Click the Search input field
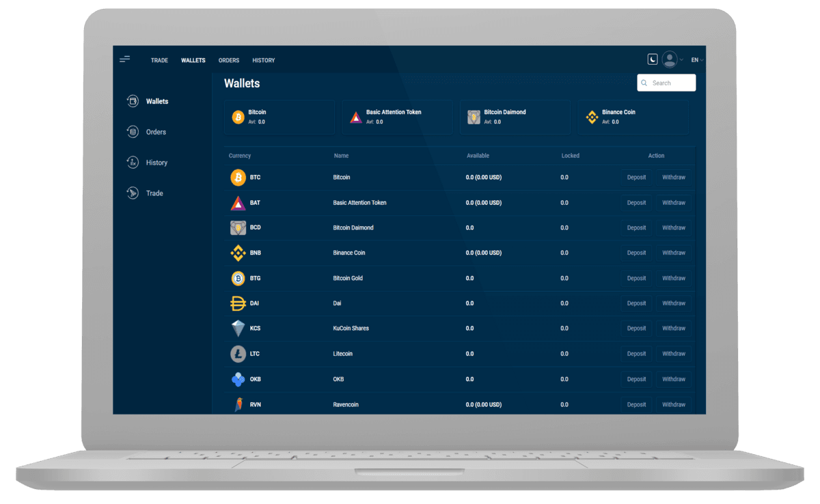 coord(666,83)
